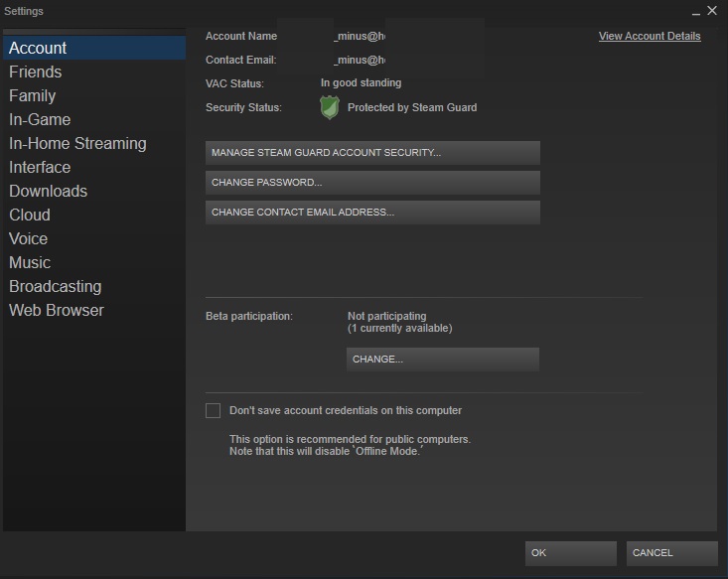Select Web Browser settings

94,310
